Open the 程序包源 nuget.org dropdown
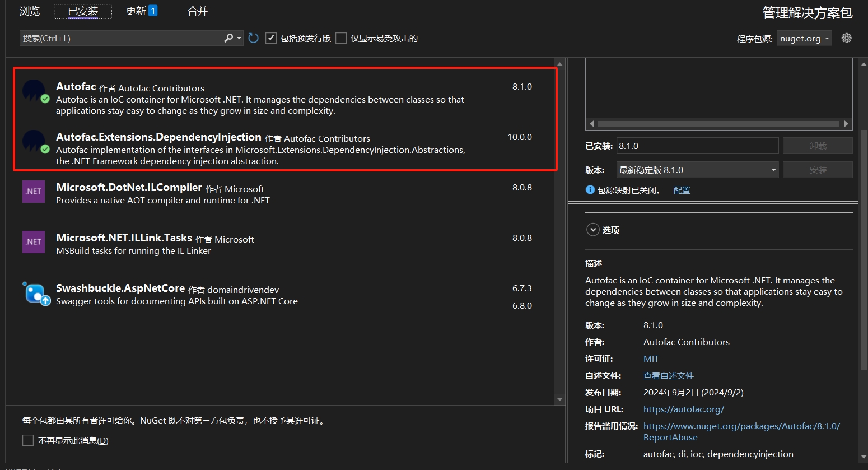 point(804,39)
